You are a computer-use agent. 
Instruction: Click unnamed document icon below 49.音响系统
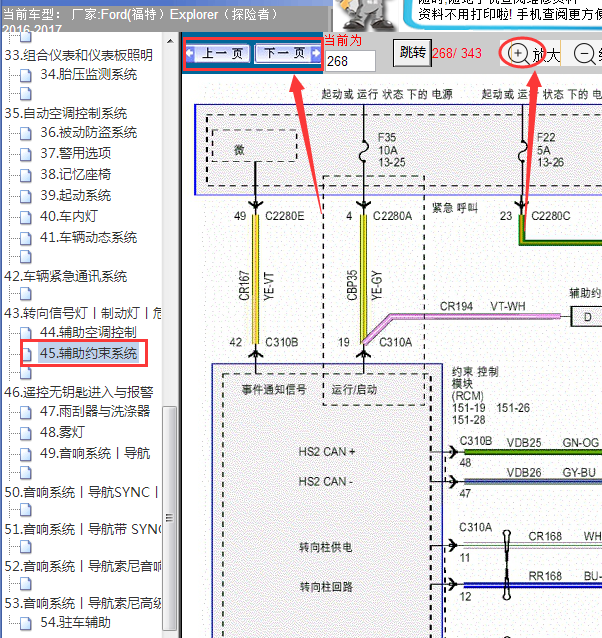(26, 472)
